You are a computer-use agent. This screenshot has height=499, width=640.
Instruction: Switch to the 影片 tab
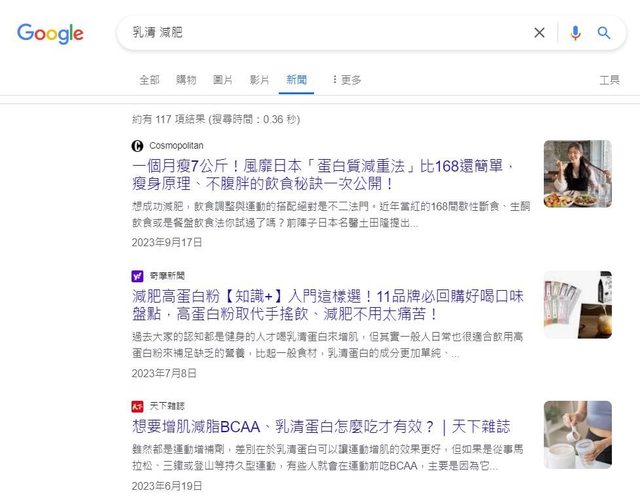pyautogui.click(x=260, y=79)
